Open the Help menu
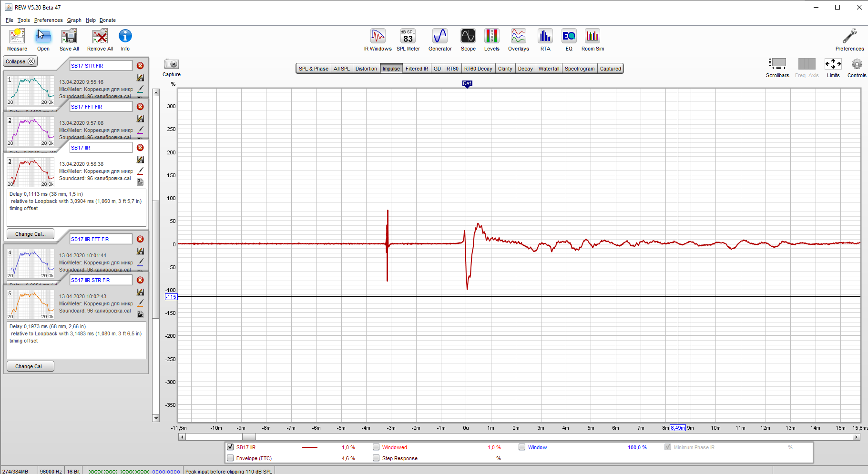Screen dimensions: 868x474 pyautogui.click(x=91, y=20)
